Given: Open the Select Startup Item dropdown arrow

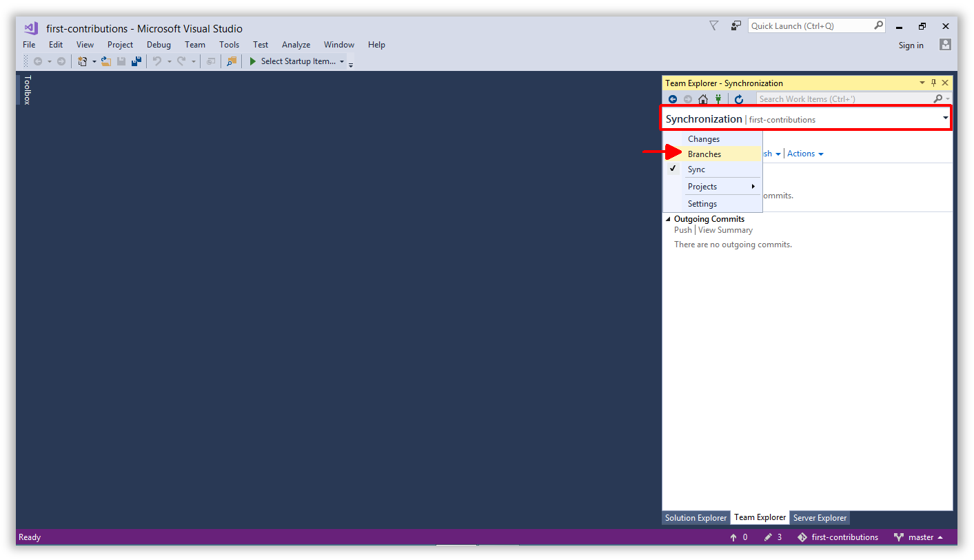Looking at the screenshot, I should [x=342, y=62].
